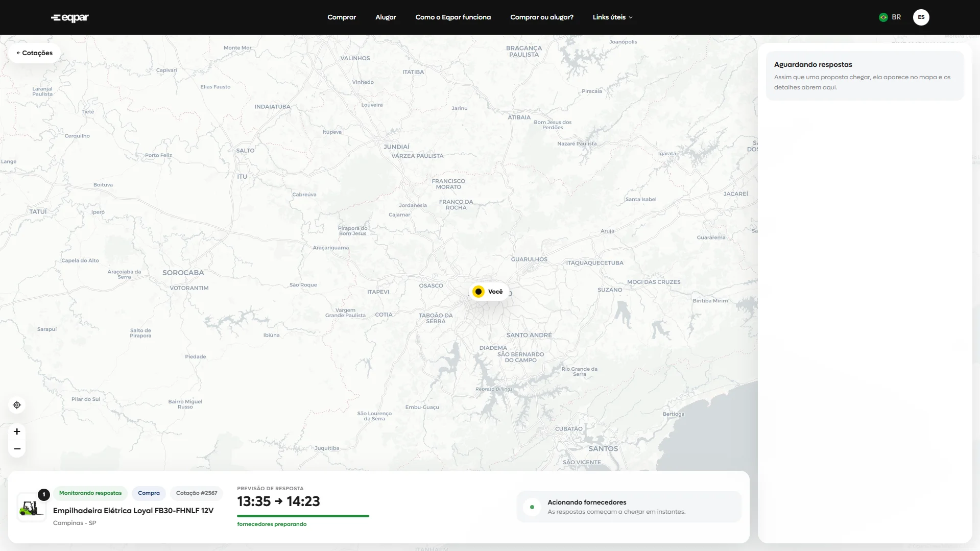Image resolution: width=980 pixels, height=551 pixels.
Task: Click the locate-me crosshair icon
Action: pyautogui.click(x=17, y=405)
